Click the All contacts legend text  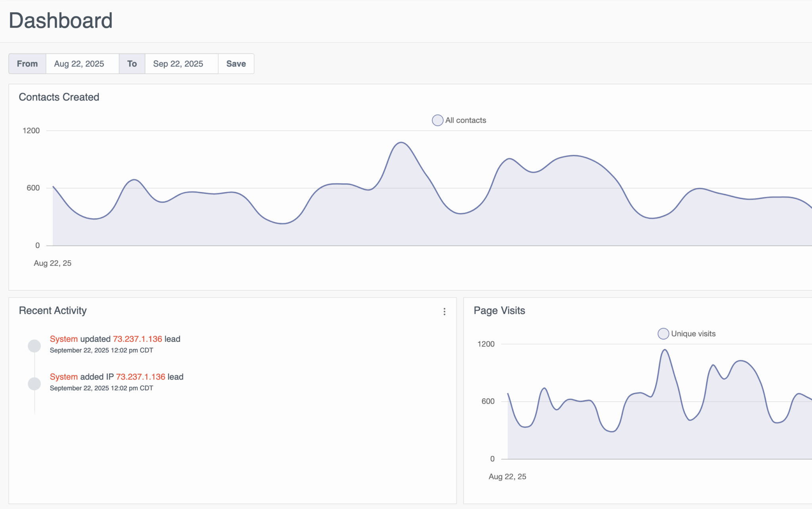(x=465, y=120)
